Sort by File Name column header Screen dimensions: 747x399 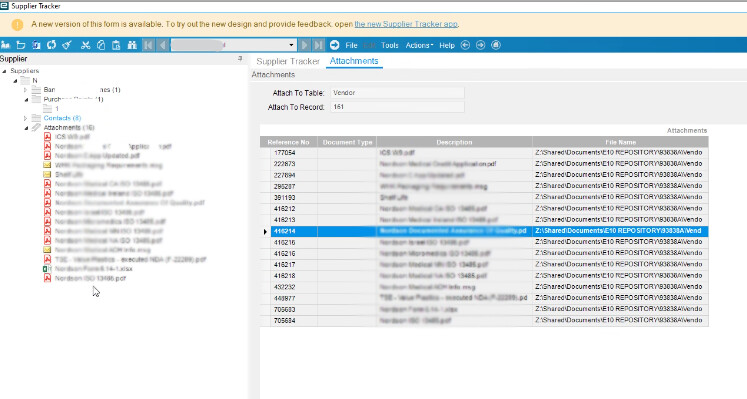(x=620, y=142)
